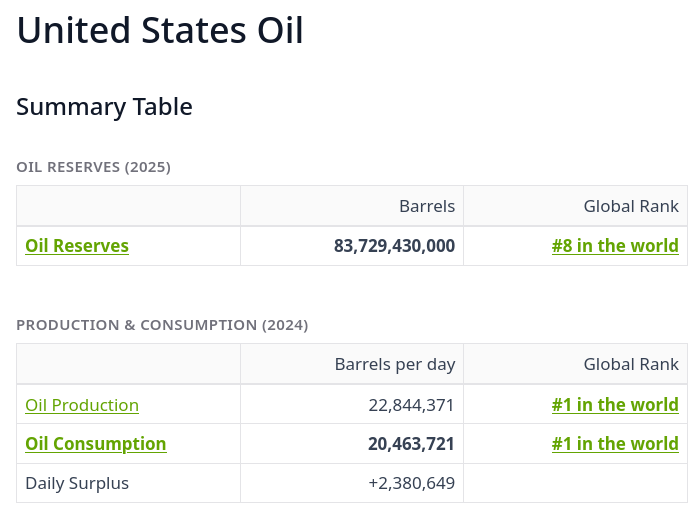Click the 'OIL RESERVES (2025)' table caption

[x=93, y=167]
